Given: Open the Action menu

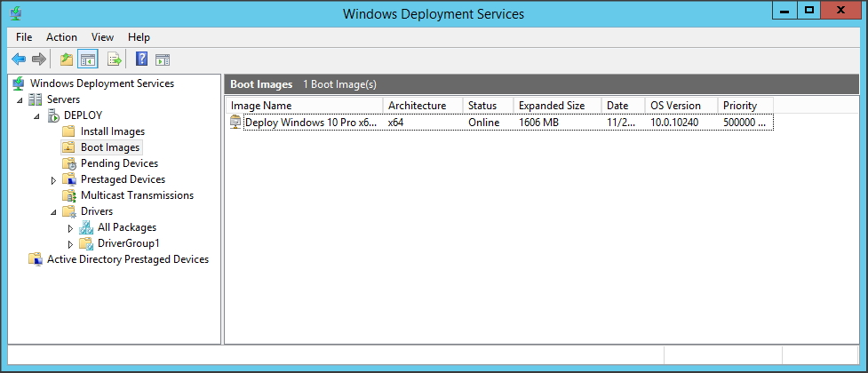Looking at the screenshot, I should click(61, 37).
